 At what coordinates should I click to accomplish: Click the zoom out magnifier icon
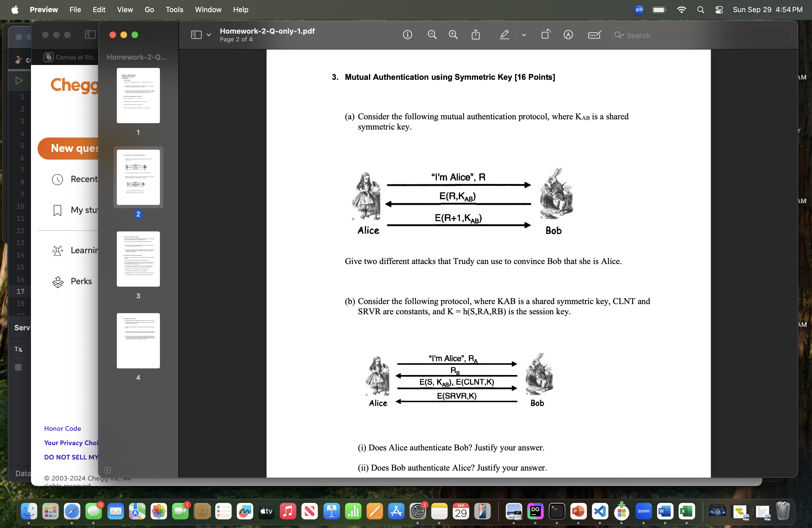(x=432, y=35)
